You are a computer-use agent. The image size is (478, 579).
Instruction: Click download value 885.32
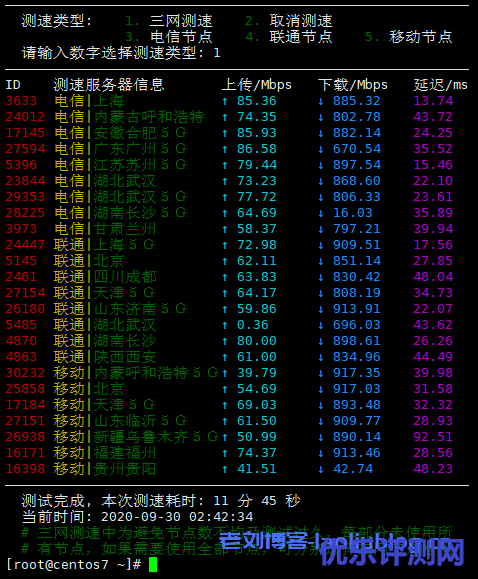(357, 101)
